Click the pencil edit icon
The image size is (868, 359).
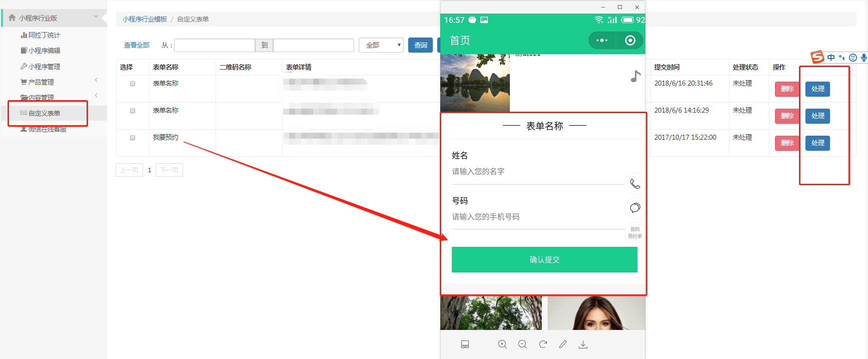point(563,344)
